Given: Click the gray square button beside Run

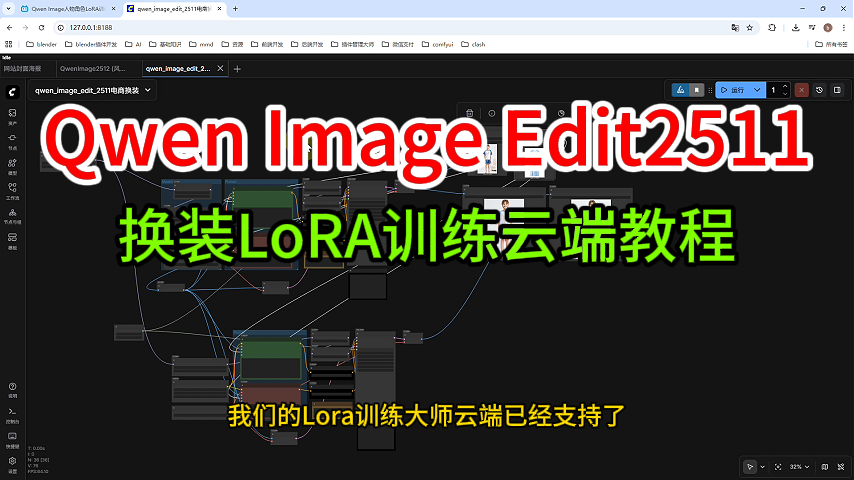Looking at the screenshot, I should pos(697,90).
